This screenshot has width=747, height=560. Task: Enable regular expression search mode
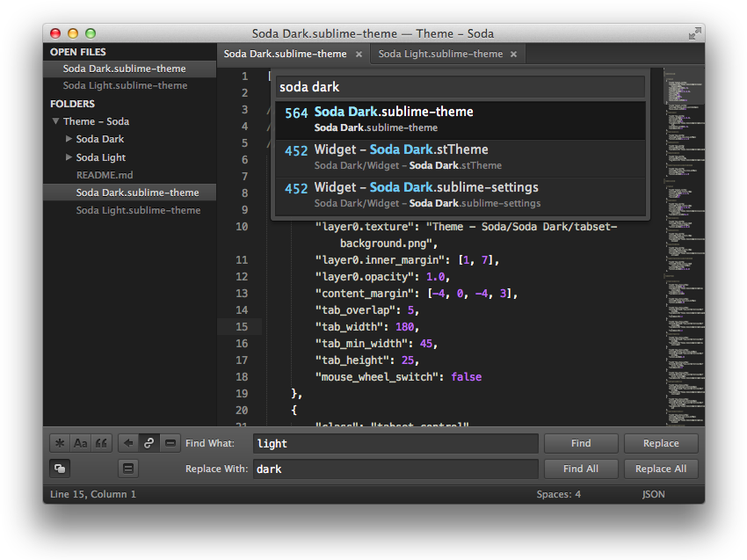59,443
